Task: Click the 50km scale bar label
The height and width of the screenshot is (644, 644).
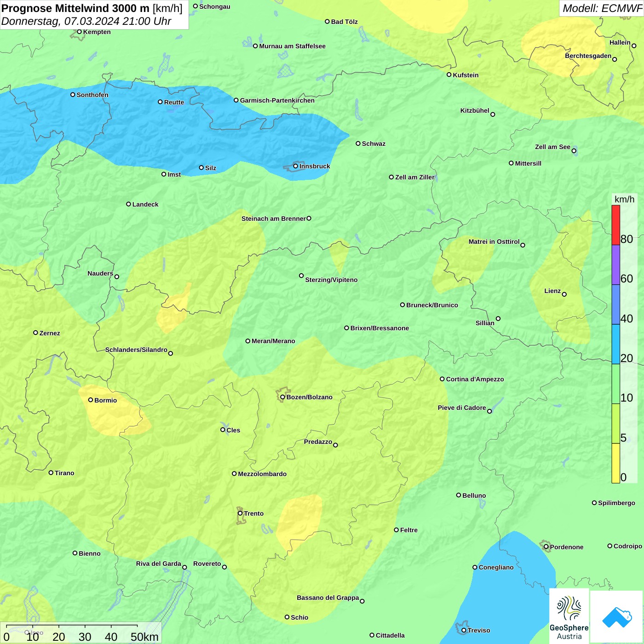Action: (x=144, y=637)
